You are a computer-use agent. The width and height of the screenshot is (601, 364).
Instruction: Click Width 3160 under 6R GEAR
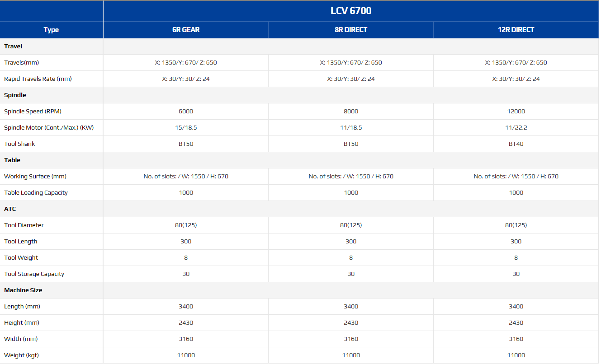coord(186,339)
